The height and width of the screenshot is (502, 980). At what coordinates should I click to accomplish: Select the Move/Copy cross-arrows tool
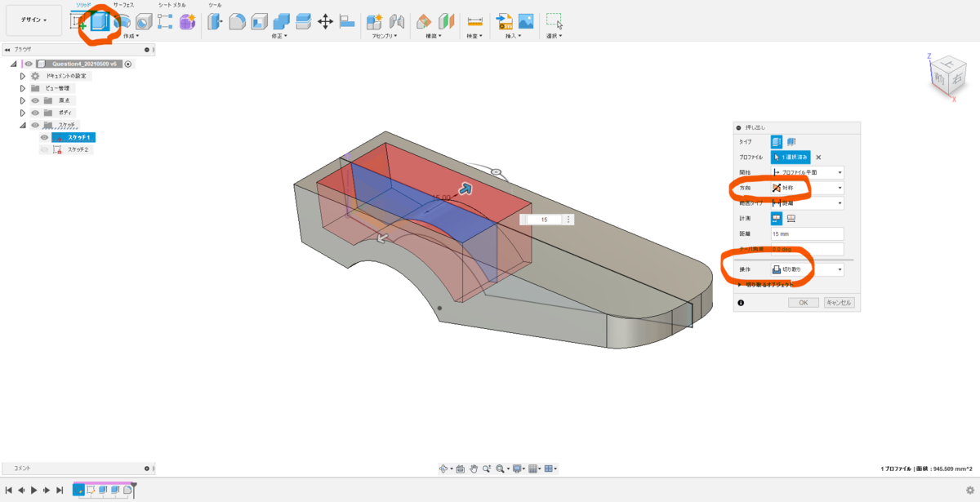(x=325, y=22)
